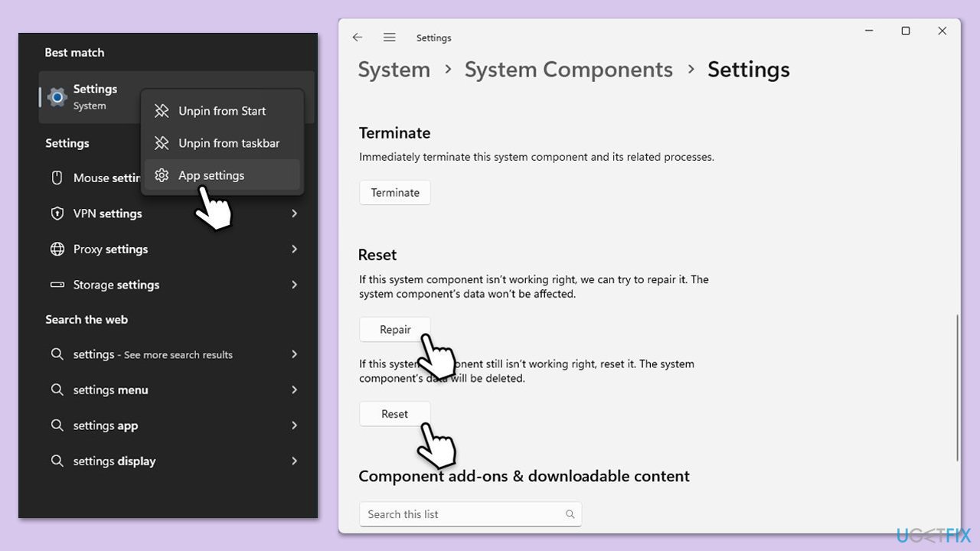Click the Storage settings drive icon

(57, 285)
